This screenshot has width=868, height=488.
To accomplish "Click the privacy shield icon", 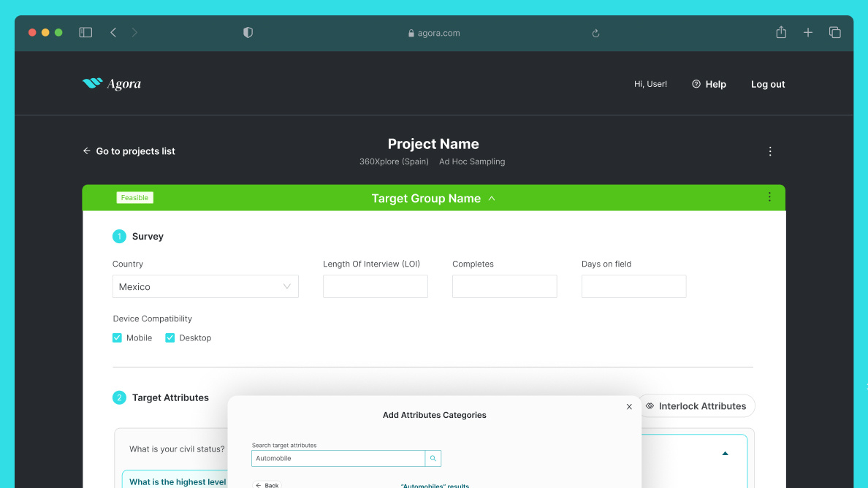I will [x=248, y=32].
